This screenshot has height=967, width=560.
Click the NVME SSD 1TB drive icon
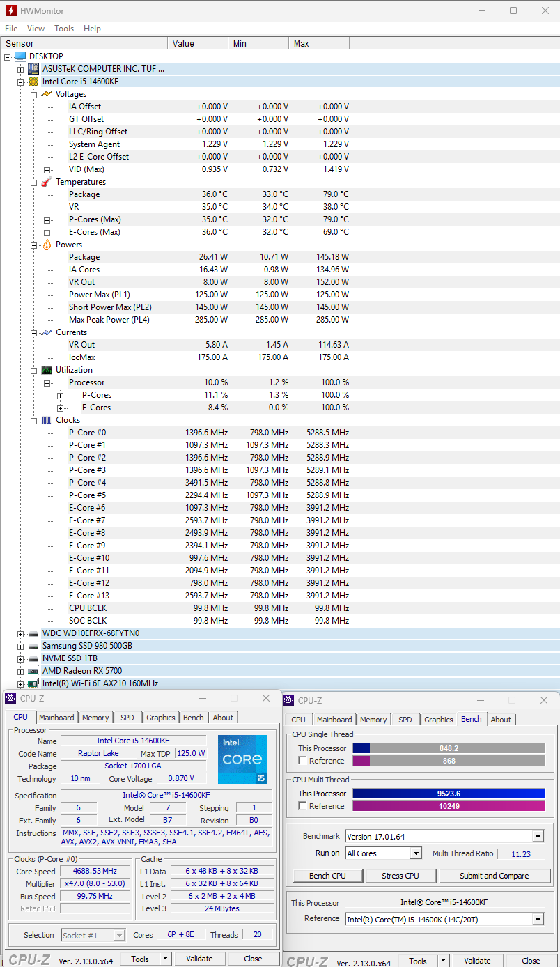(x=33, y=658)
